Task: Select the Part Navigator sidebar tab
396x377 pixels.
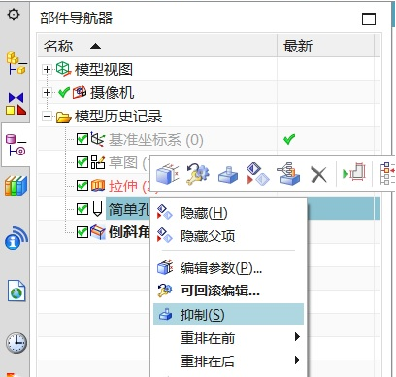Action: click(x=16, y=145)
